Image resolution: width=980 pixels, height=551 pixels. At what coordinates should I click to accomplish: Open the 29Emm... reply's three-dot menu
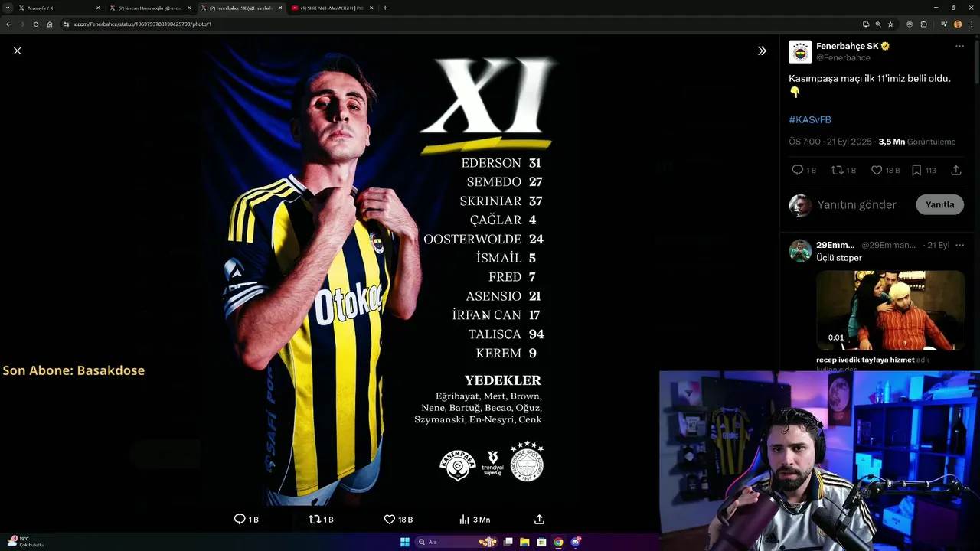pos(960,245)
